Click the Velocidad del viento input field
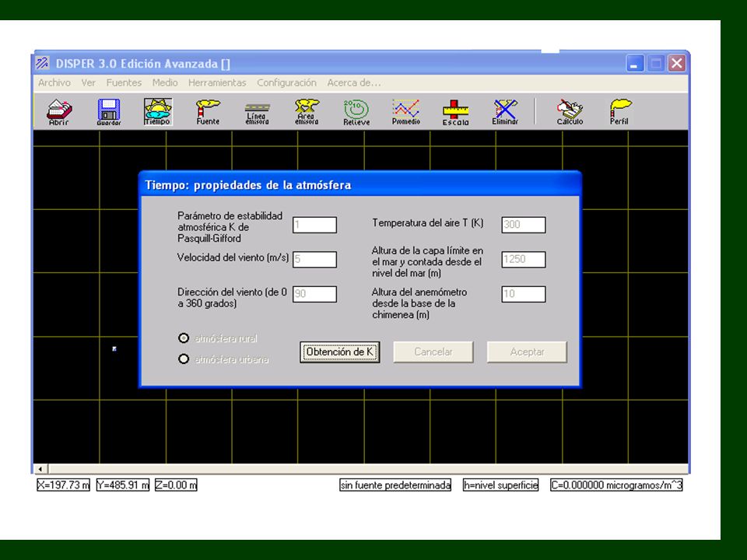The image size is (747, 560). [314, 259]
